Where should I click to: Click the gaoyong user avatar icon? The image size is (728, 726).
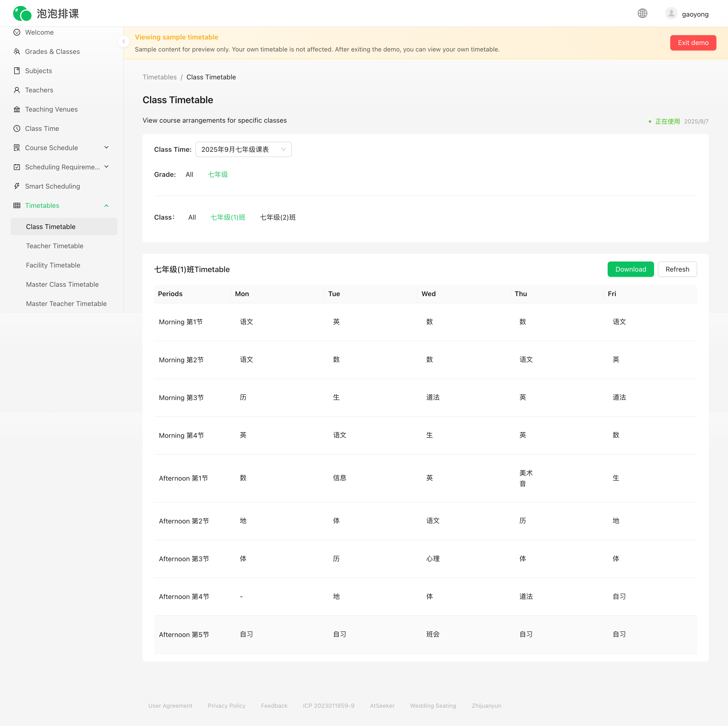tap(671, 13)
